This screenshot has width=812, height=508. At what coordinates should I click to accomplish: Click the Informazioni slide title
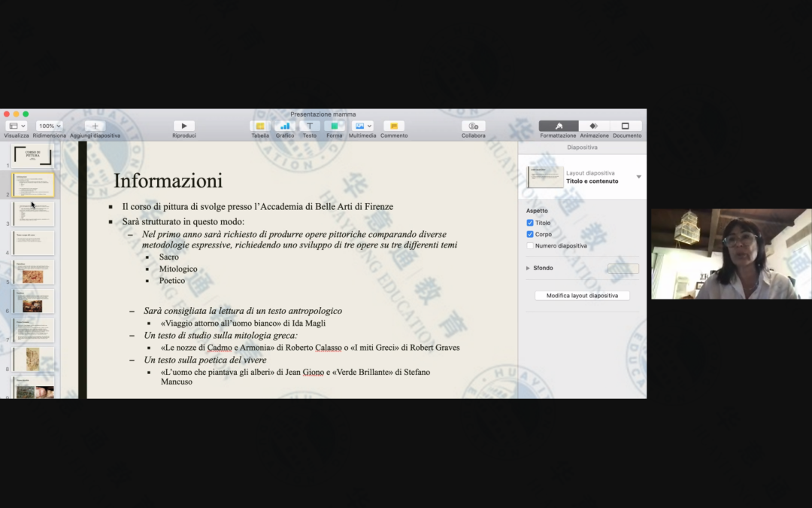(168, 181)
